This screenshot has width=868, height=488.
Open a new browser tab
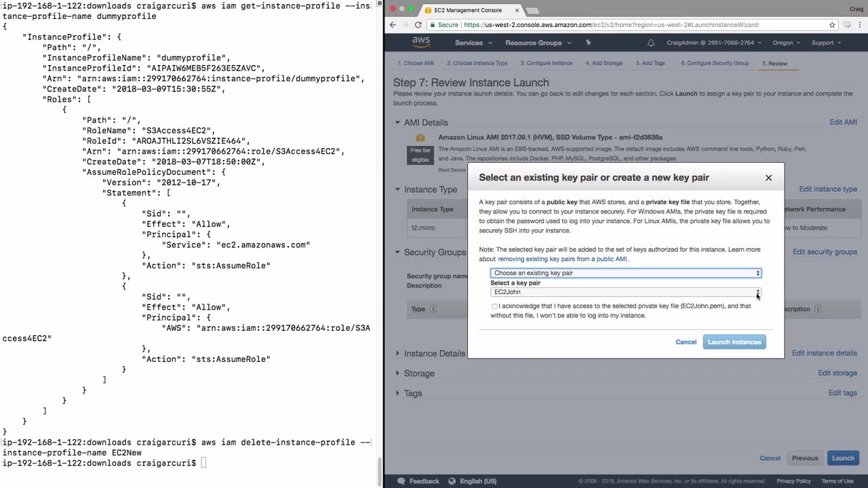click(533, 10)
